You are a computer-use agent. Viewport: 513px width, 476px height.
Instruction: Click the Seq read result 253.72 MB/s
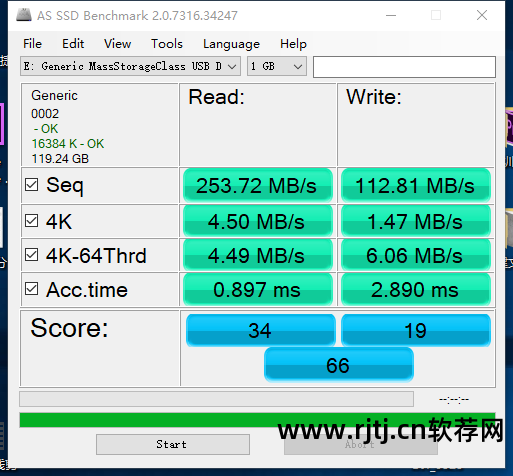(258, 185)
